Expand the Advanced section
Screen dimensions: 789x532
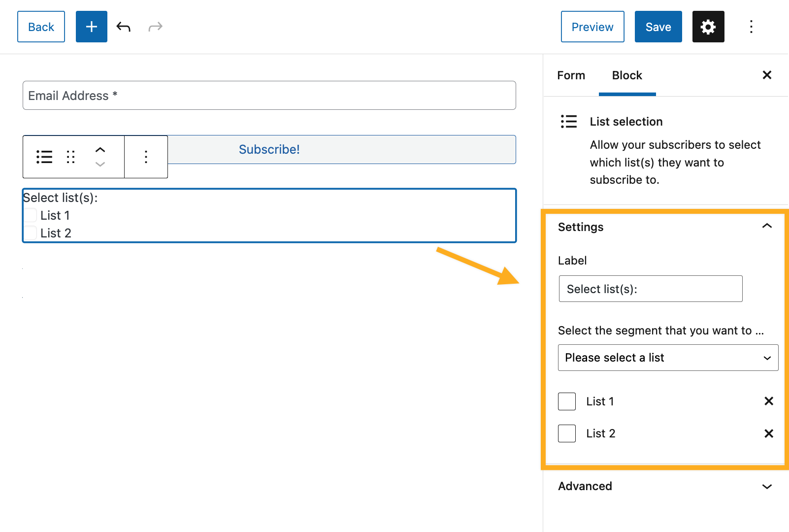[x=766, y=486]
